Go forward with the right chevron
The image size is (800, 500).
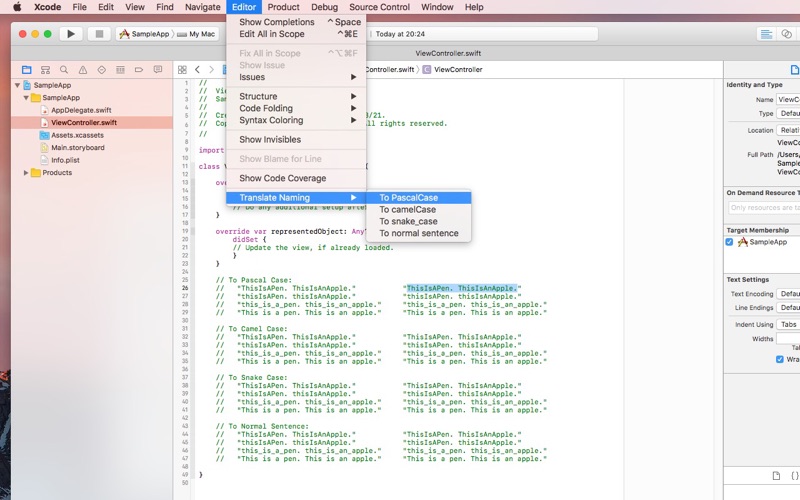[211, 70]
